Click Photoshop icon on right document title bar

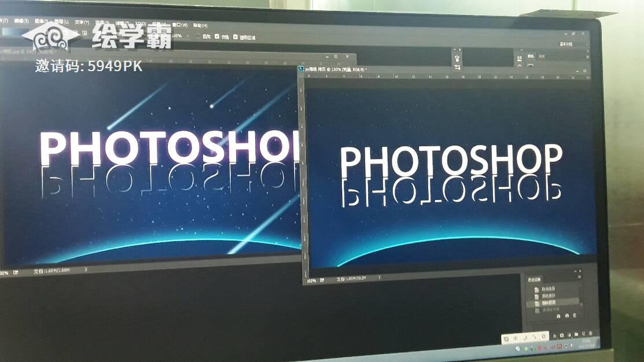tap(301, 69)
